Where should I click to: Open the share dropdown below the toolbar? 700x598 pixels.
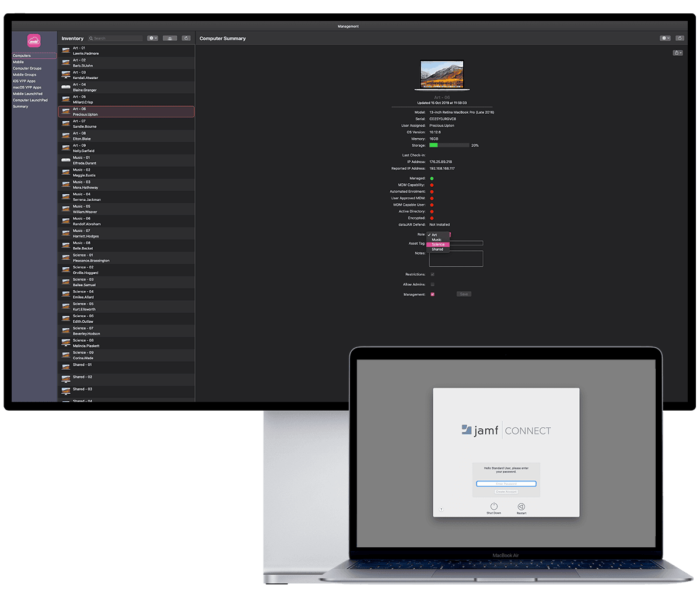[678, 53]
